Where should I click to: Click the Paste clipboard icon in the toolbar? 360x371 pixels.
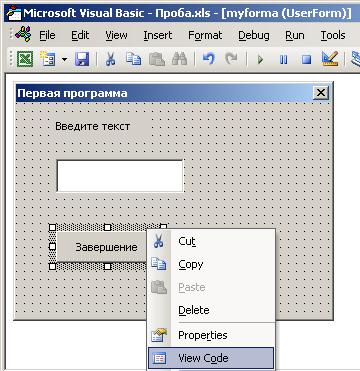point(157,59)
